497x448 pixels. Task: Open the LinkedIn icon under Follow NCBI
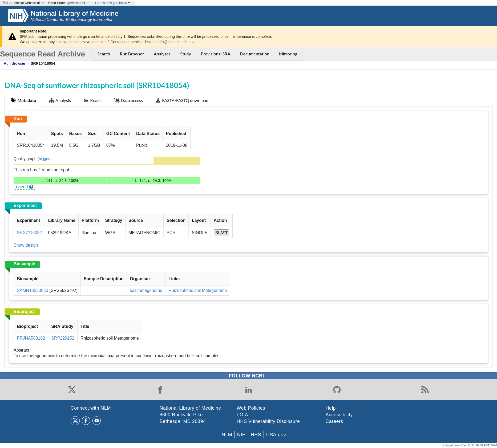click(x=248, y=390)
